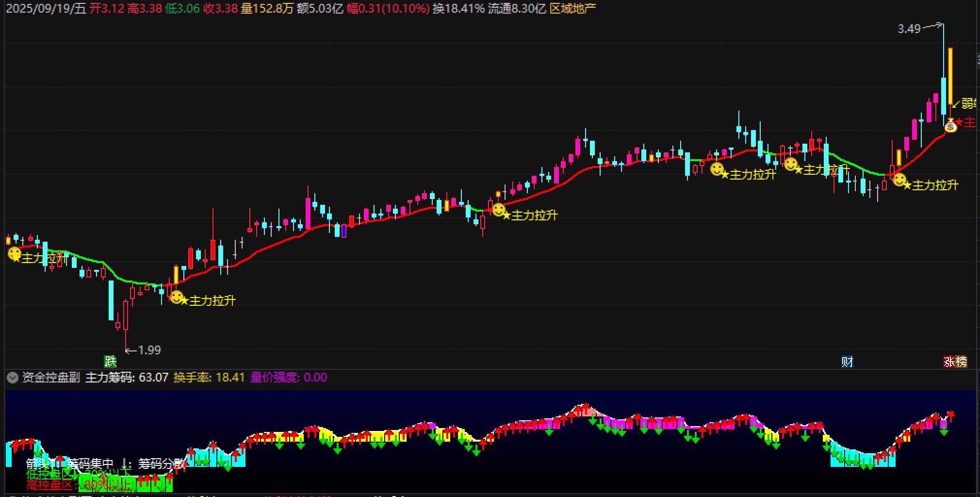980x497 pixels.
Task: Click the 资金控盘副 indicator name
Action: point(51,378)
